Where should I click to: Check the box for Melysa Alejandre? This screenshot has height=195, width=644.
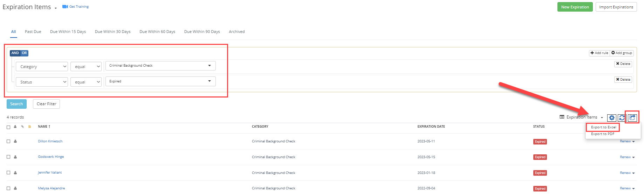(x=8, y=188)
